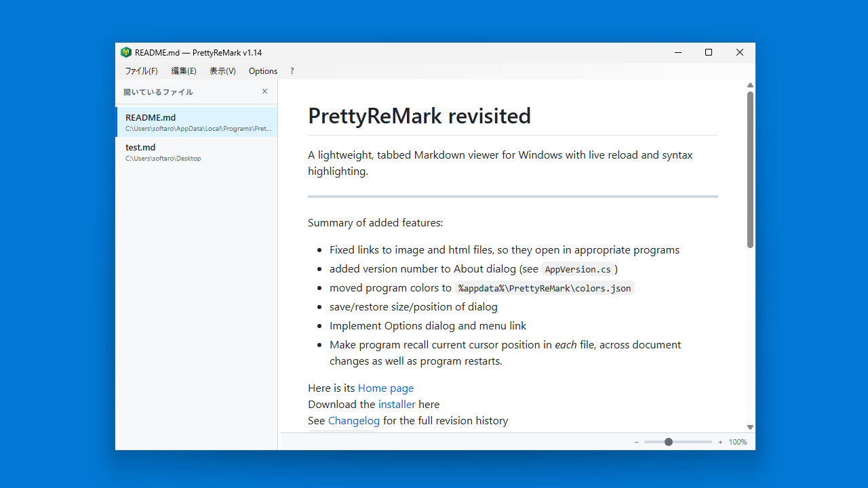
Task: Click the 100% zoom level indicator
Action: (x=738, y=442)
